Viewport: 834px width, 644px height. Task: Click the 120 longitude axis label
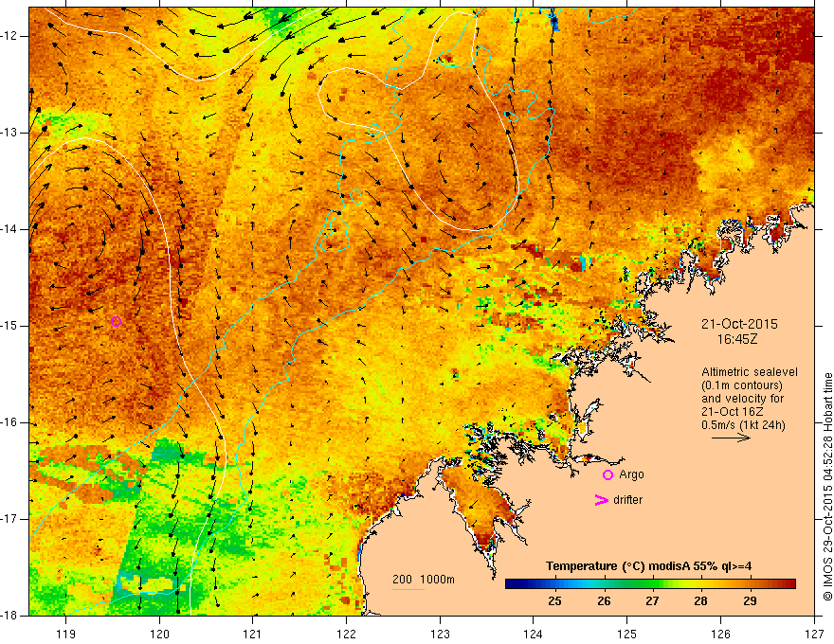coord(159,634)
